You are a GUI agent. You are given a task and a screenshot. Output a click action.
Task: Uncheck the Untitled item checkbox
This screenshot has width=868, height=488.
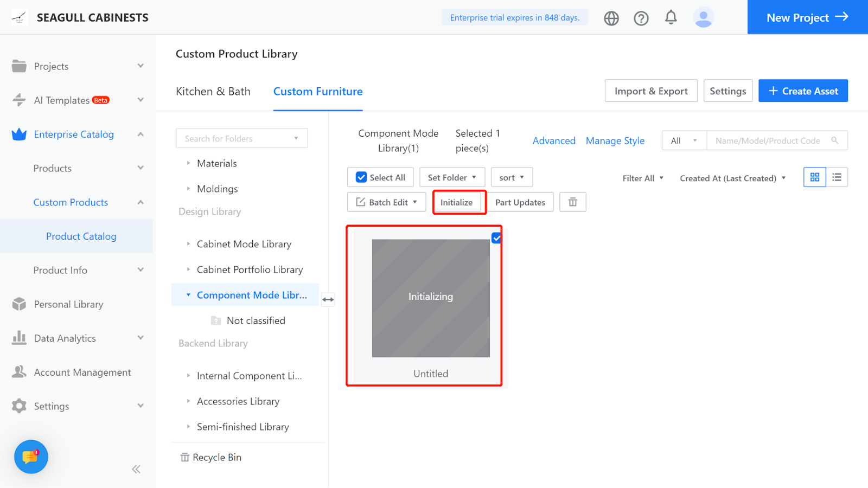(x=496, y=237)
